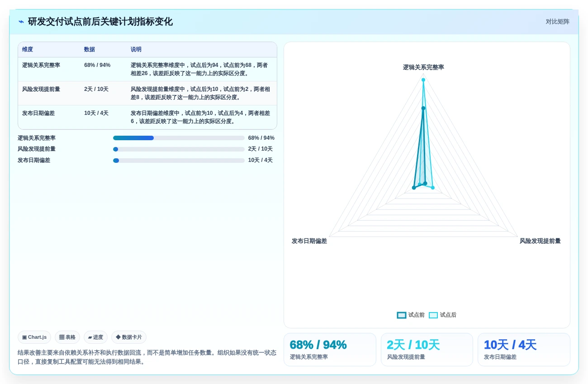The height and width of the screenshot is (384, 588).
Task: Open the 10天 / 4天 data card
Action: pyautogui.click(x=524, y=350)
